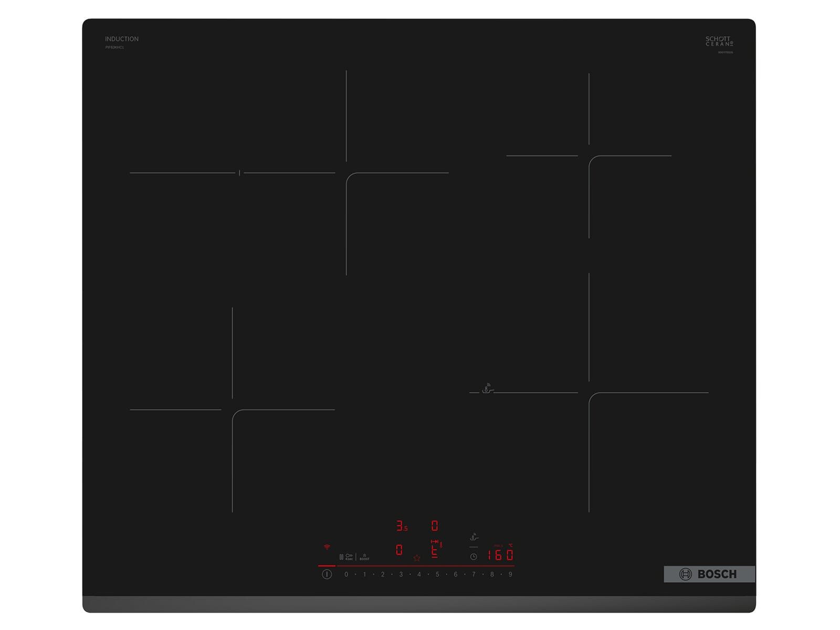Set power level 0 on the slider
Image resolution: width=840 pixels, height=630 pixels.
coord(346,574)
